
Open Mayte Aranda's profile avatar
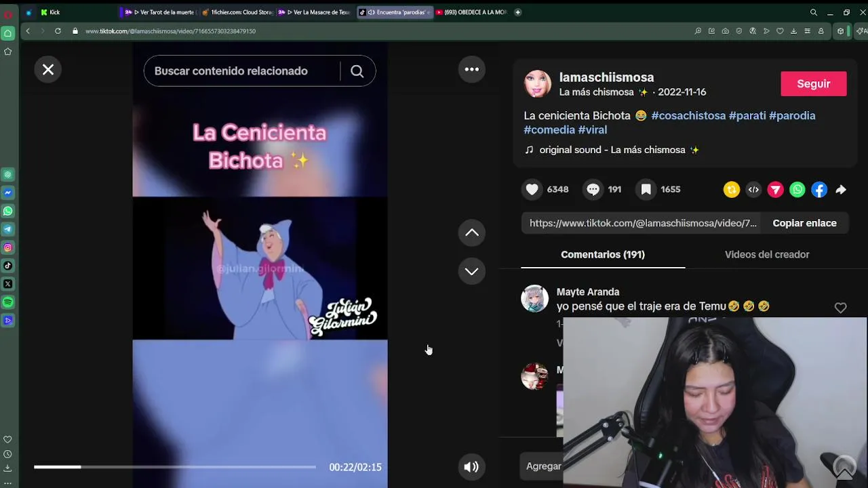tap(534, 298)
